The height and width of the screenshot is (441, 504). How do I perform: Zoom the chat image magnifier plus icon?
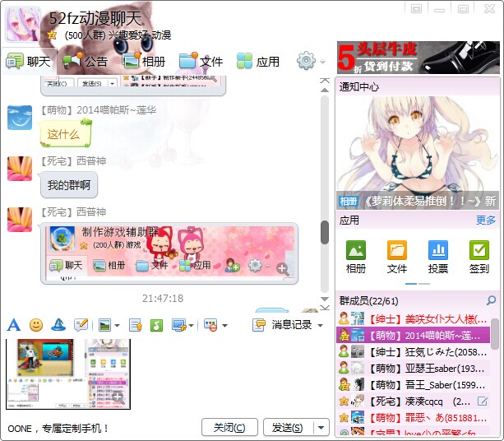pyautogui.click(x=283, y=268)
